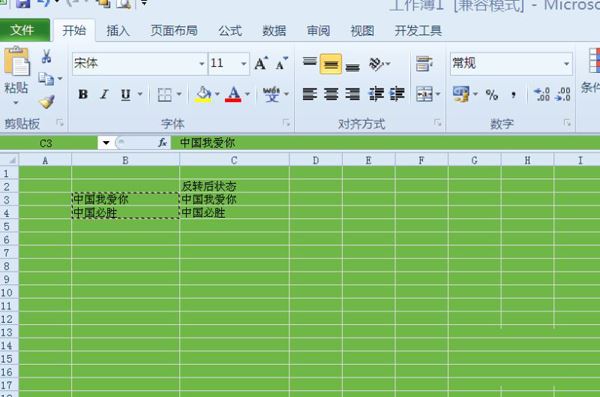Apply comma style
Screen dimensions: 600x397
pos(514,95)
